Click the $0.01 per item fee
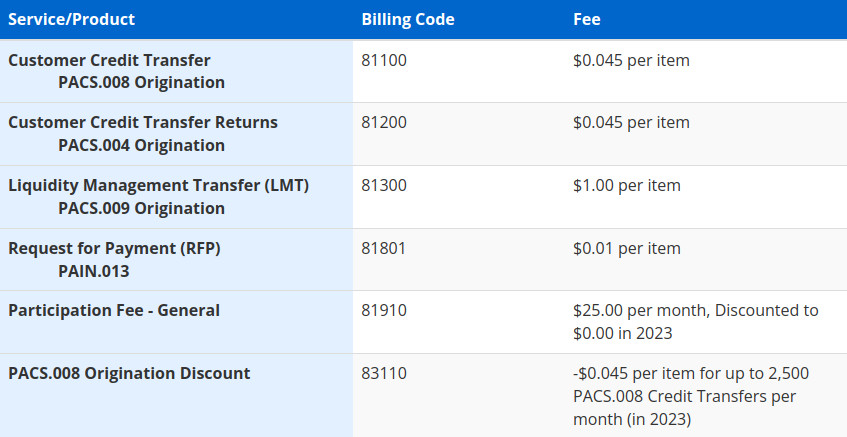The height and width of the screenshot is (437, 847). 627,248
